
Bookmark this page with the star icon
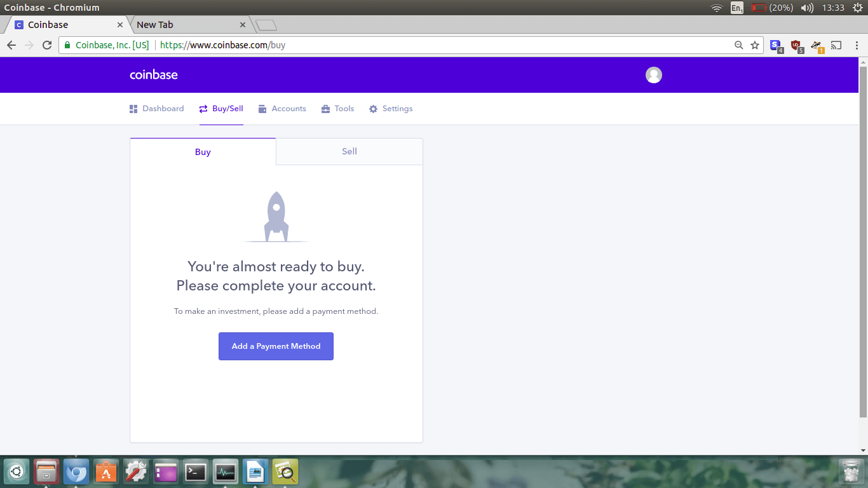[x=755, y=45]
